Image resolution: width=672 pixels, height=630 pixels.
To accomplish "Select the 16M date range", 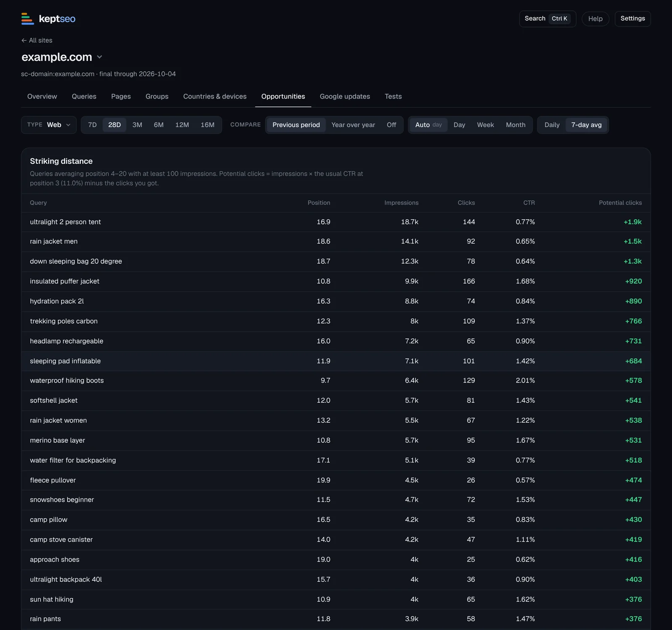I will [207, 125].
